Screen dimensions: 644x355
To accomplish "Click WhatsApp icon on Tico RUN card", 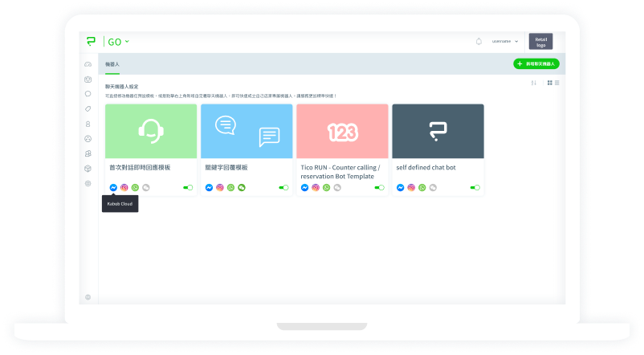I will (327, 187).
